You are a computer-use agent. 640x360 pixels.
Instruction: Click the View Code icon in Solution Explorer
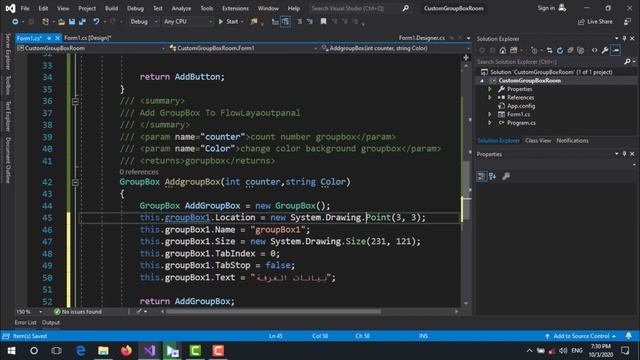[594, 51]
